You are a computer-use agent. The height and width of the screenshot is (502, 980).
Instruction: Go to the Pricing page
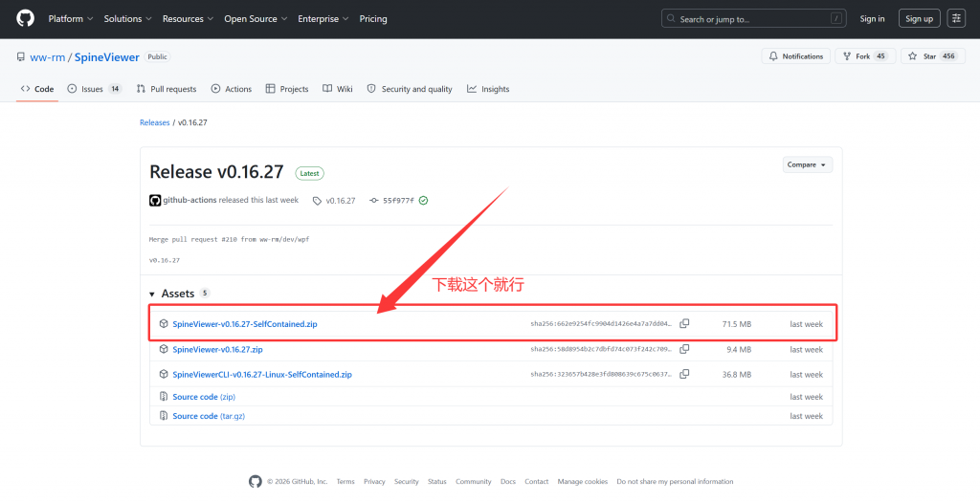point(373,19)
